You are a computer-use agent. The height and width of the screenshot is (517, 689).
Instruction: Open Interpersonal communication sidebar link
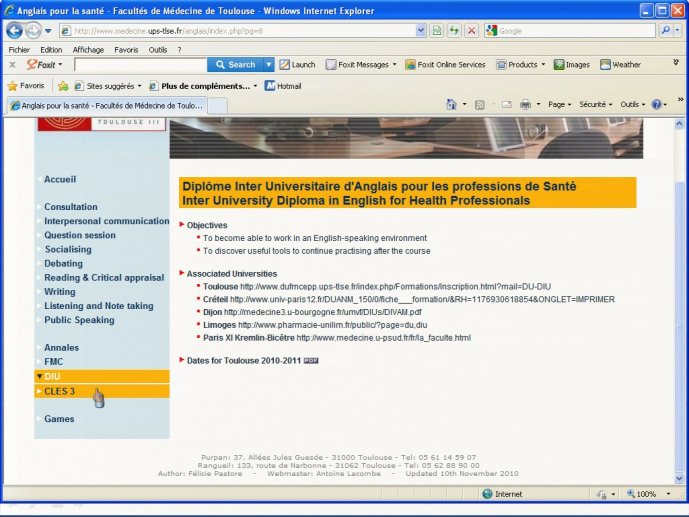[106, 221]
